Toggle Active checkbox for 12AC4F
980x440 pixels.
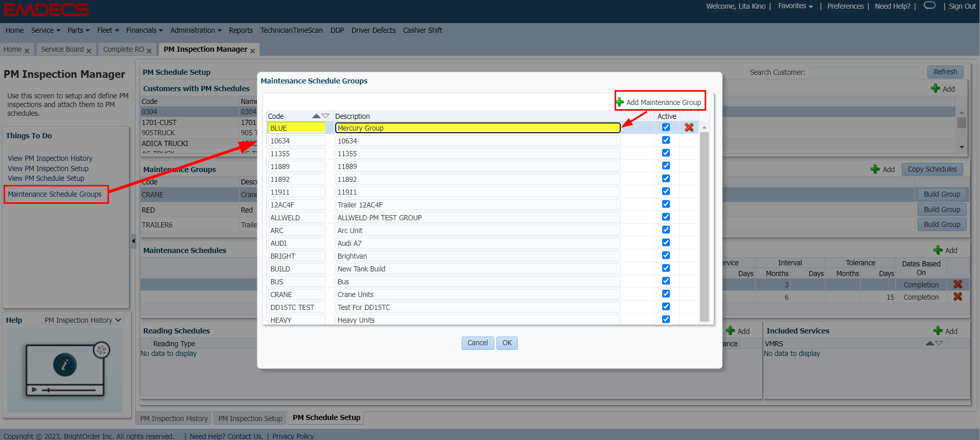666,204
